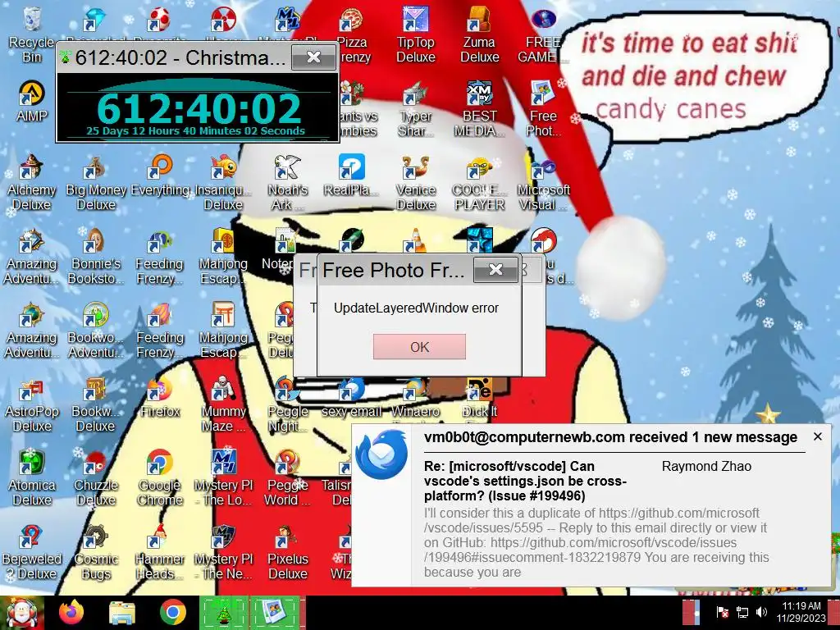Select the VLC traffic cone desktop icon
Image resolution: width=840 pixels, height=630 pixels.
415,241
